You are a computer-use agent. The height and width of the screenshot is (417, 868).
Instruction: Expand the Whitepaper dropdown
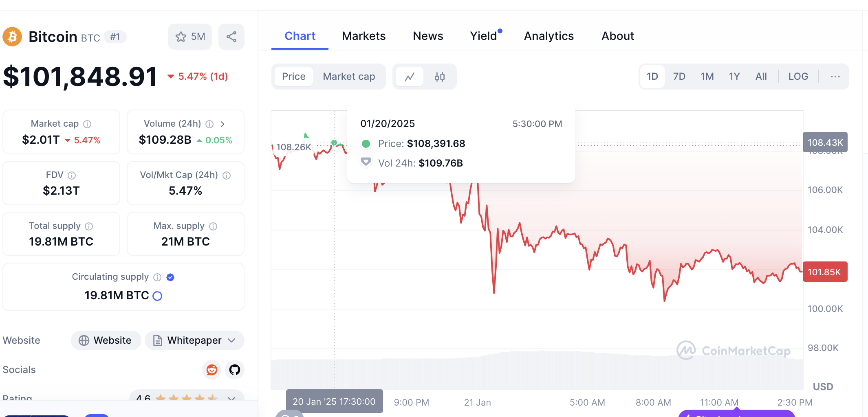pyautogui.click(x=194, y=340)
